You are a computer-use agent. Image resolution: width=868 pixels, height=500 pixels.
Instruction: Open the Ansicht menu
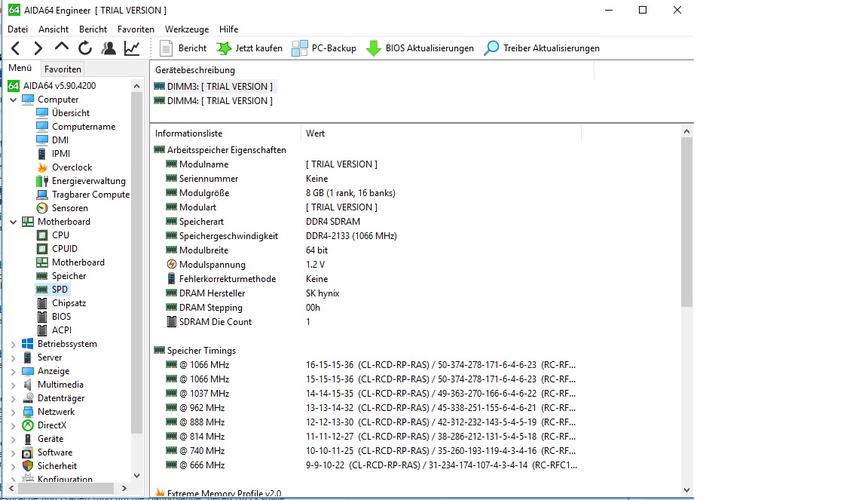(x=53, y=29)
